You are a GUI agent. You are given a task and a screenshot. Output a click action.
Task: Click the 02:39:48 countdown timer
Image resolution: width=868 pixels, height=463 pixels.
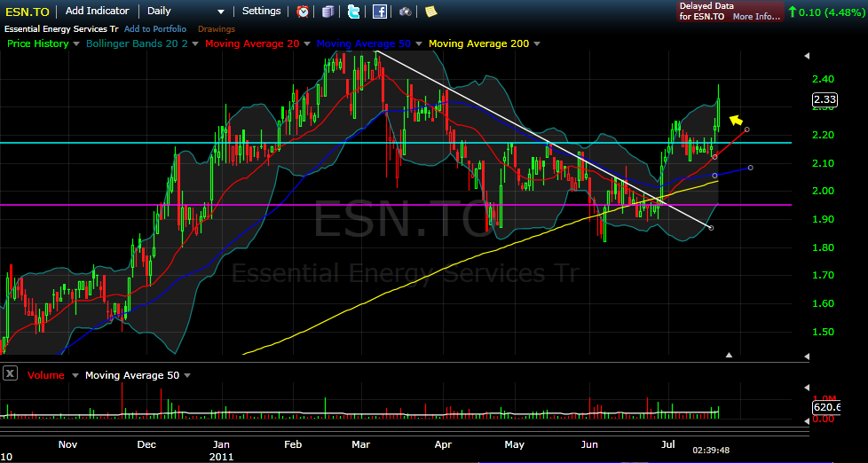711,451
